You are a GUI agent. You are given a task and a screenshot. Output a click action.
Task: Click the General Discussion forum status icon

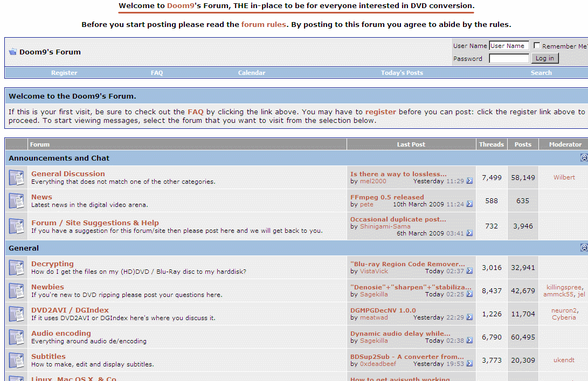click(x=17, y=177)
